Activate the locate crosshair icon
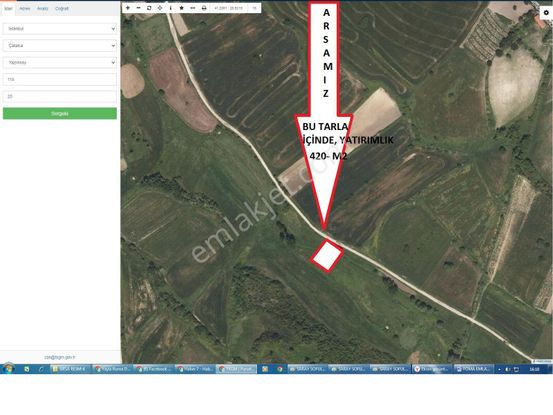Screen dimensions: 553x415 (x=160, y=8)
